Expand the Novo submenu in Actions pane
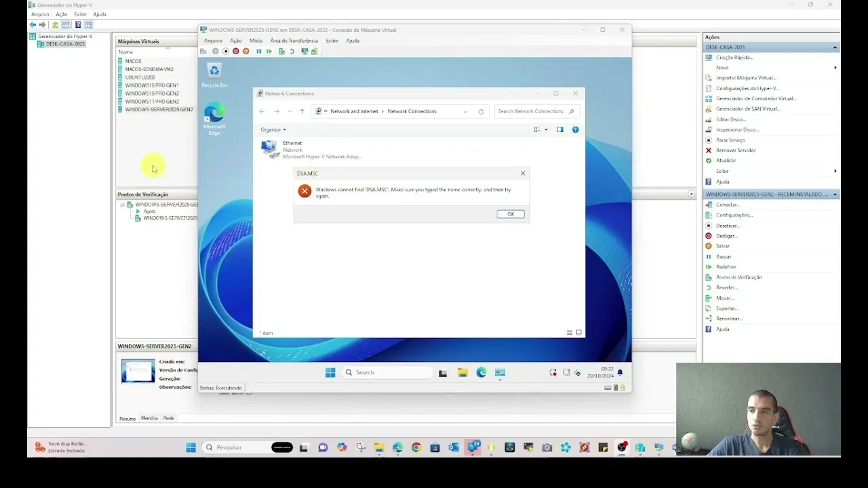This screenshot has width=868, height=488. click(835, 68)
